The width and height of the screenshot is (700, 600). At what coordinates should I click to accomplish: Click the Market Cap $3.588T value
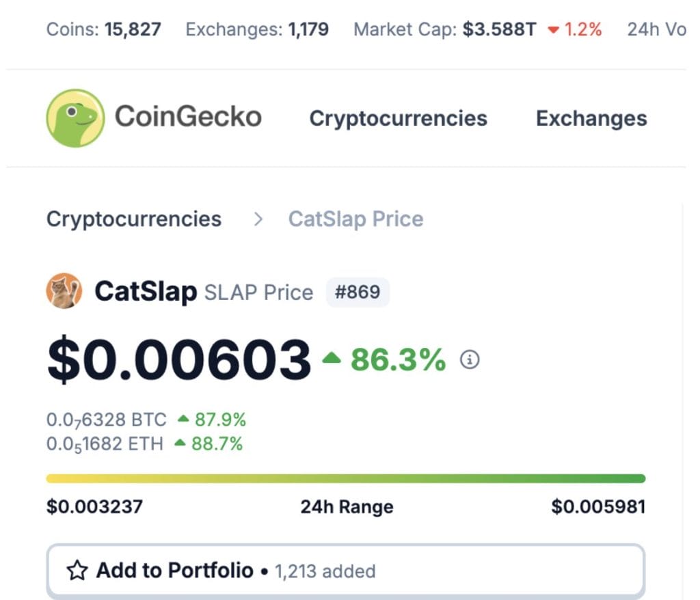(500, 29)
